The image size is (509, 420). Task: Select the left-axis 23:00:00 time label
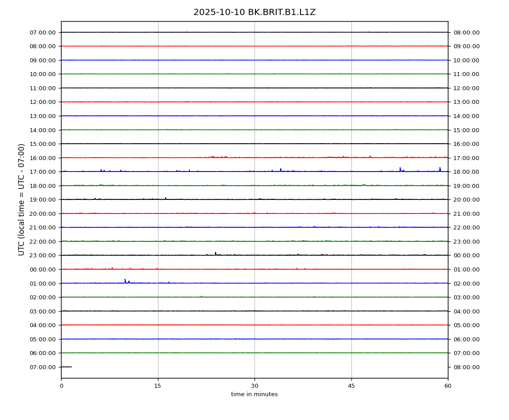point(43,256)
